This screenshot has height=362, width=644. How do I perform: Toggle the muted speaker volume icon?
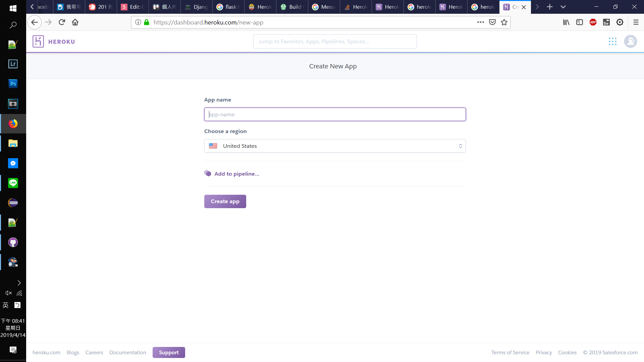[x=9, y=293]
